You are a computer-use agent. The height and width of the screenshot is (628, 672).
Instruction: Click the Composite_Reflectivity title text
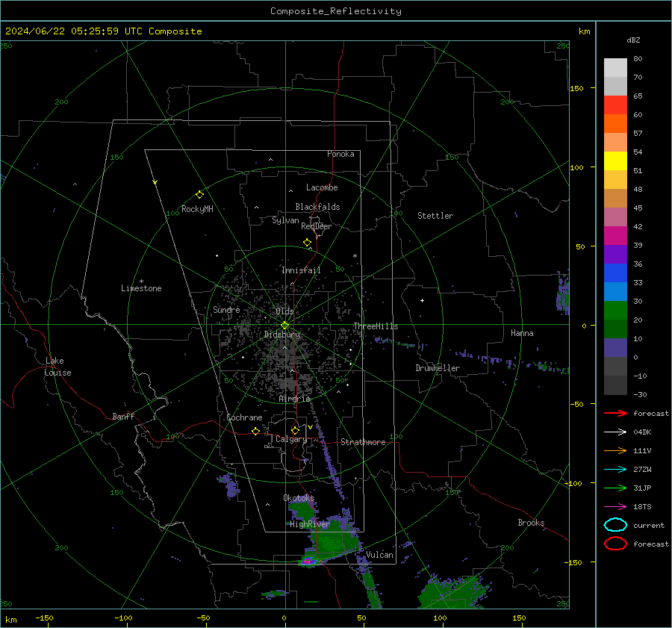[x=336, y=11]
